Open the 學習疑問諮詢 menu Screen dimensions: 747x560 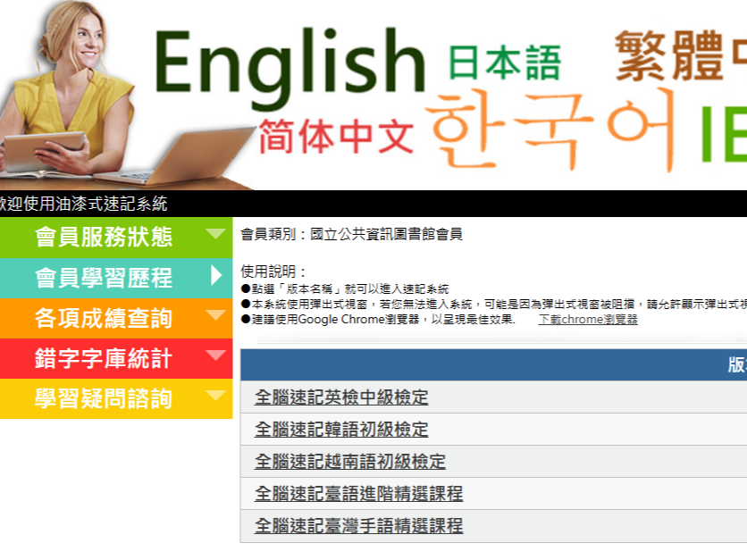[116, 398]
